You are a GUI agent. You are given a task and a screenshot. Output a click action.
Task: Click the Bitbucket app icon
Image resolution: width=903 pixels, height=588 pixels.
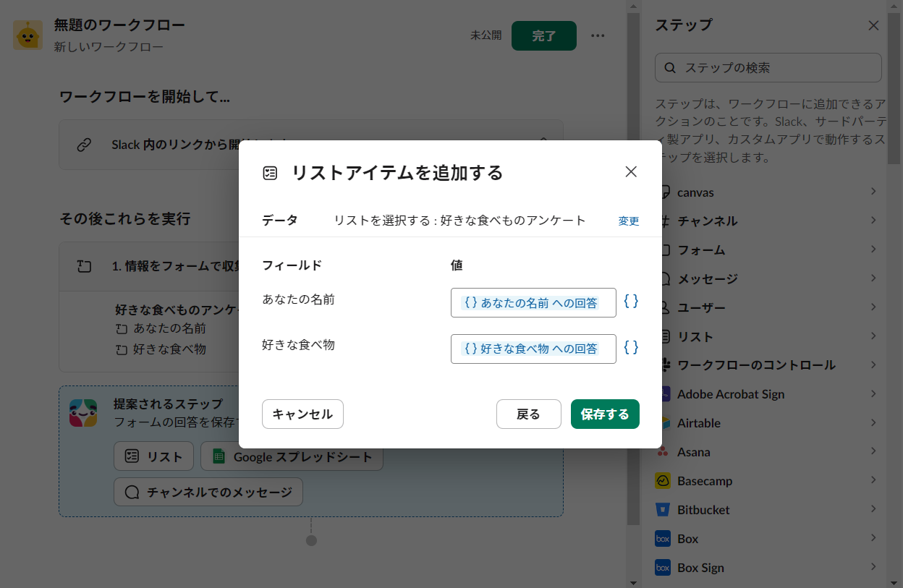pos(663,510)
